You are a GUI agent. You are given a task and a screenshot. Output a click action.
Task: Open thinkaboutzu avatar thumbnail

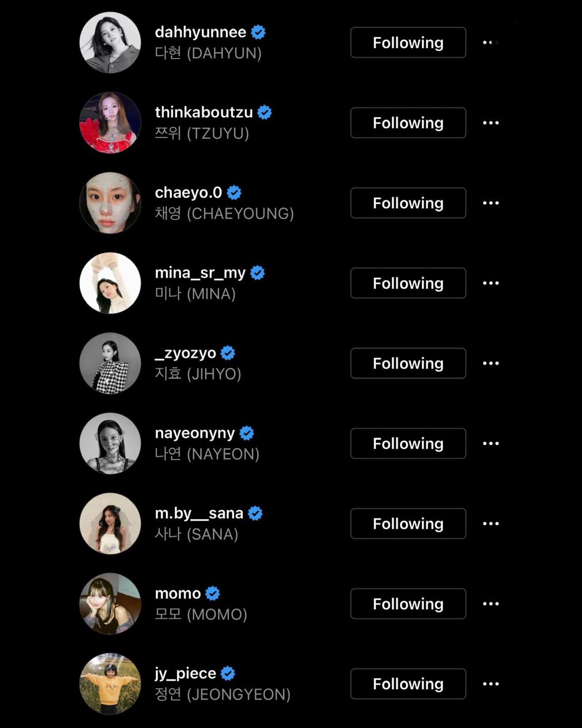[x=110, y=123]
